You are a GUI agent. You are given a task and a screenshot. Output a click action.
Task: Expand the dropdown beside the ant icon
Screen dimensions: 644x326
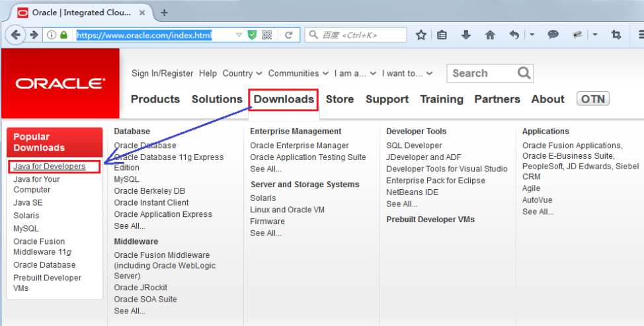point(595,35)
